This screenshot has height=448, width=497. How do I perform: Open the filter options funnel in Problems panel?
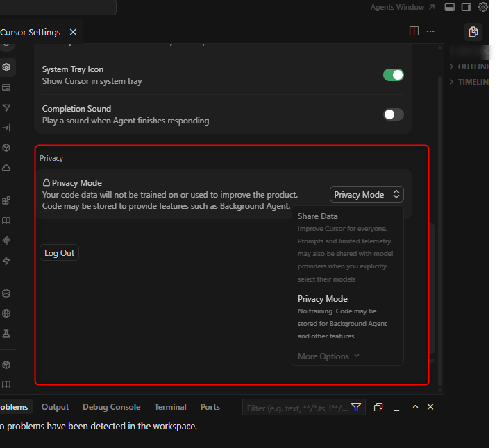pos(356,407)
